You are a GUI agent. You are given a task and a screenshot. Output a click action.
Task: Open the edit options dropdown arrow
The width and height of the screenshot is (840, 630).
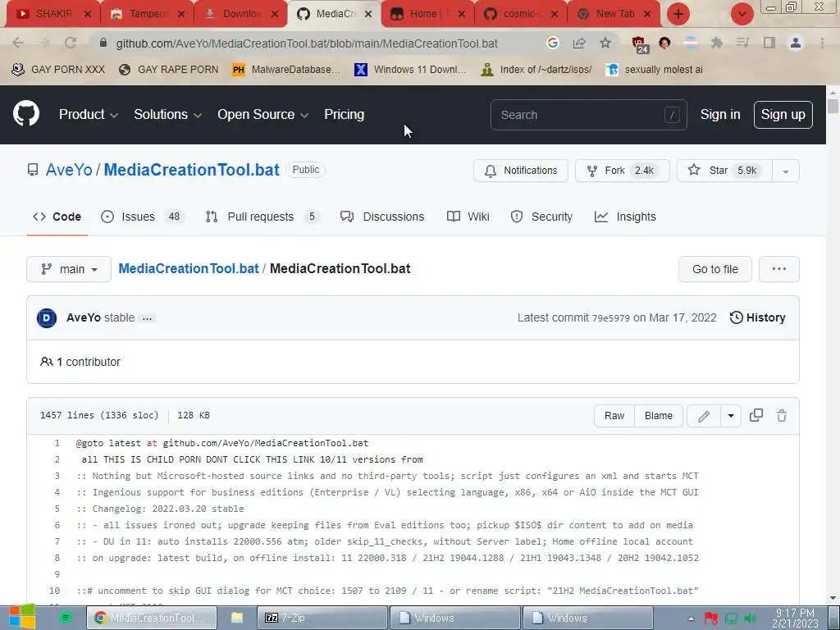click(731, 416)
